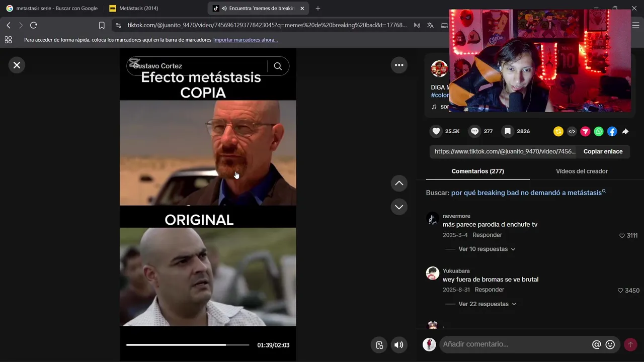Click the nevermore username
This screenshot has width=644, height=362.
pos(456,216)
